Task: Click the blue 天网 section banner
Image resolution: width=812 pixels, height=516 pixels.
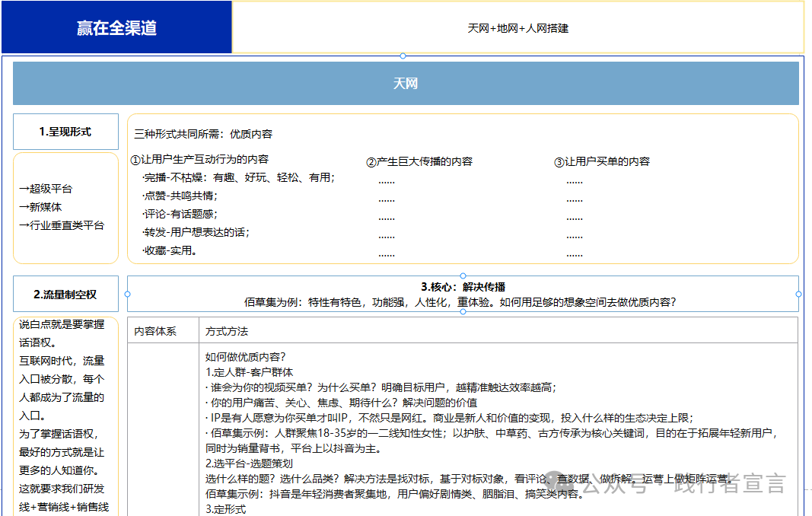Action: coord(406,83)
